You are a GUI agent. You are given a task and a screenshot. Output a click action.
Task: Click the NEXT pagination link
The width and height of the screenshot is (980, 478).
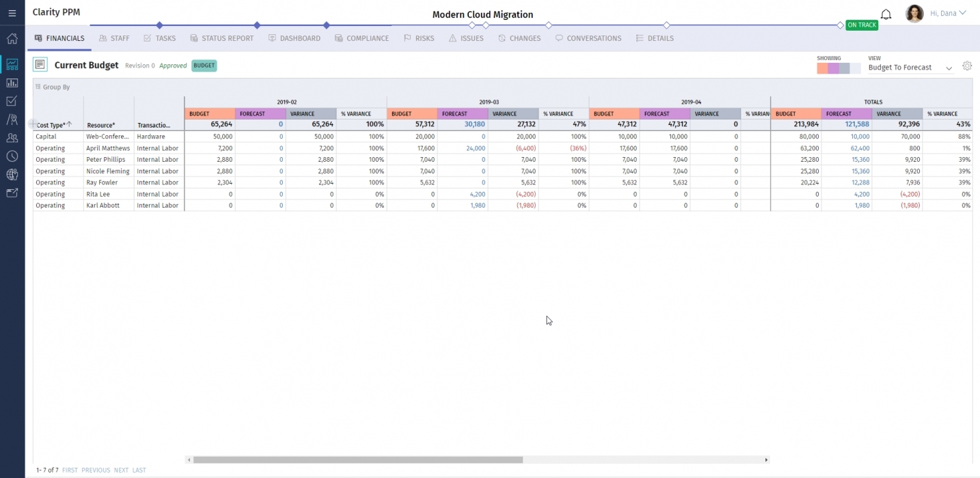[120, 470]
